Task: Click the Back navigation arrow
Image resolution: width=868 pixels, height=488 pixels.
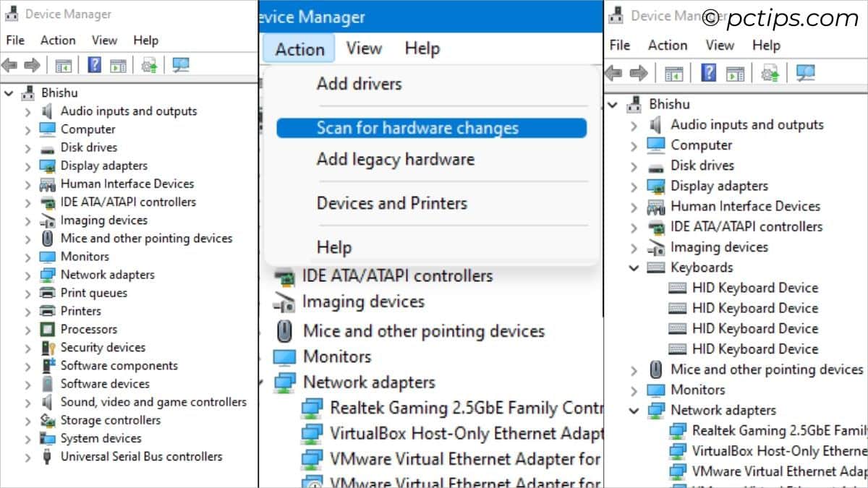Action: (9, 65)
